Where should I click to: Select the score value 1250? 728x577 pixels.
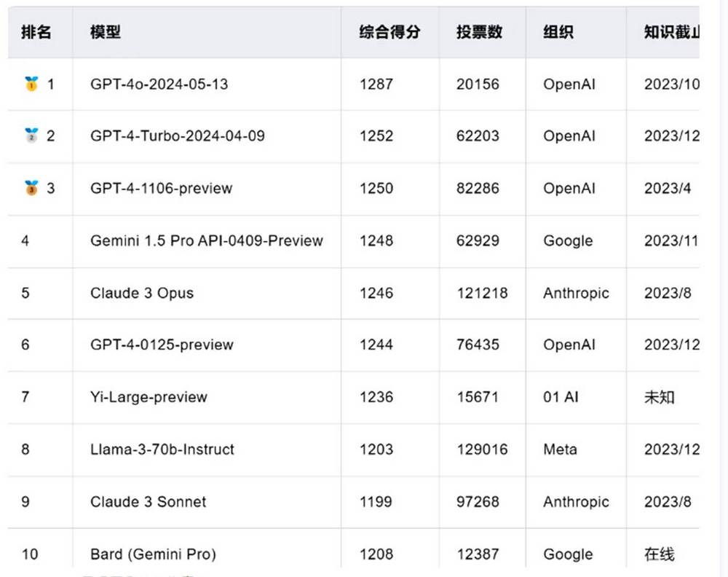coord(376,188)
